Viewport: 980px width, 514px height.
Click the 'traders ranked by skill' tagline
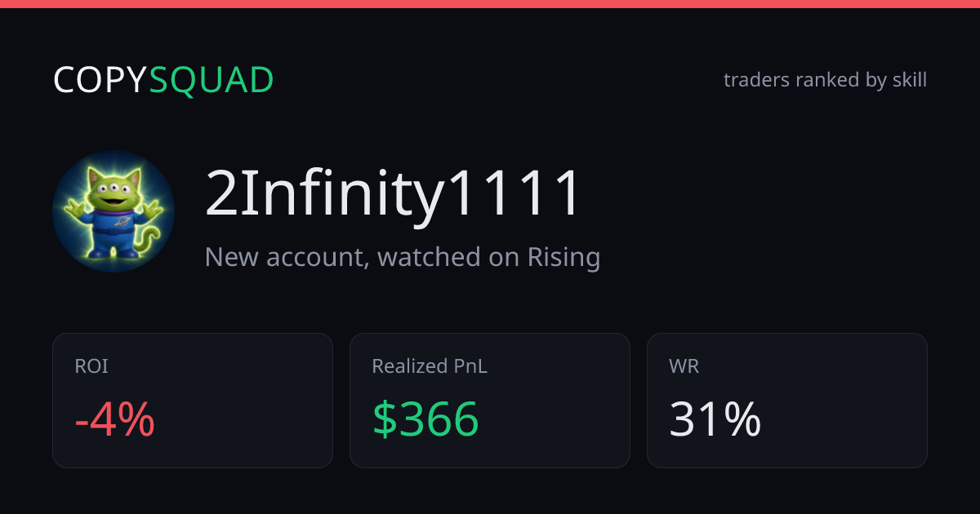click(x=825, y=80)
